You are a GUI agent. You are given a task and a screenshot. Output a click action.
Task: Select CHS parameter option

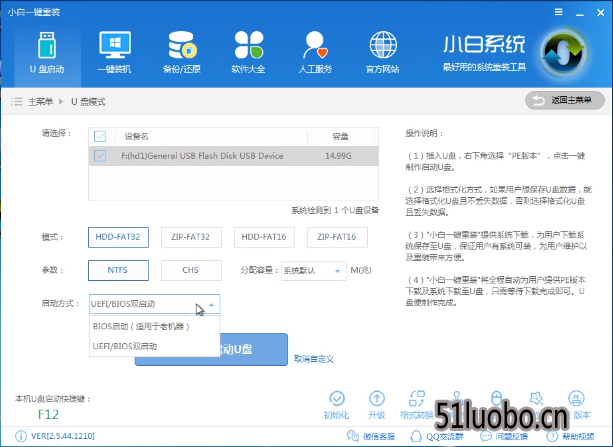[x=191, y=270]
